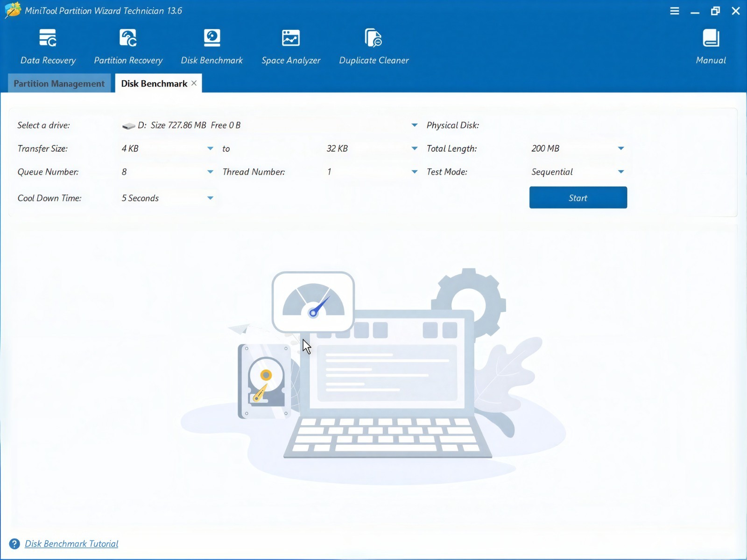Launch Partition Recovery from the toolbar

coord(128,46)
